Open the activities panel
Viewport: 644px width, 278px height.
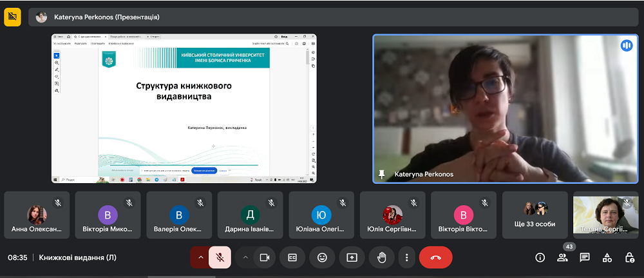(607, 257)
